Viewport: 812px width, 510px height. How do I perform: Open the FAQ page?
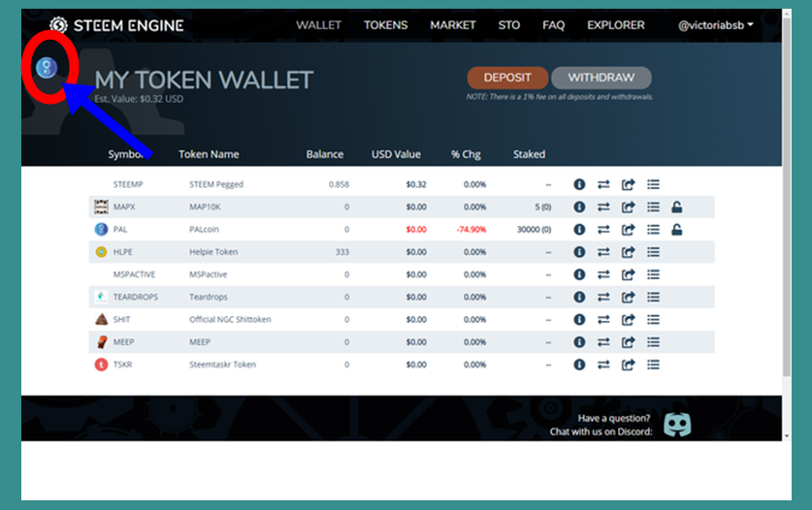click(554, 25)
